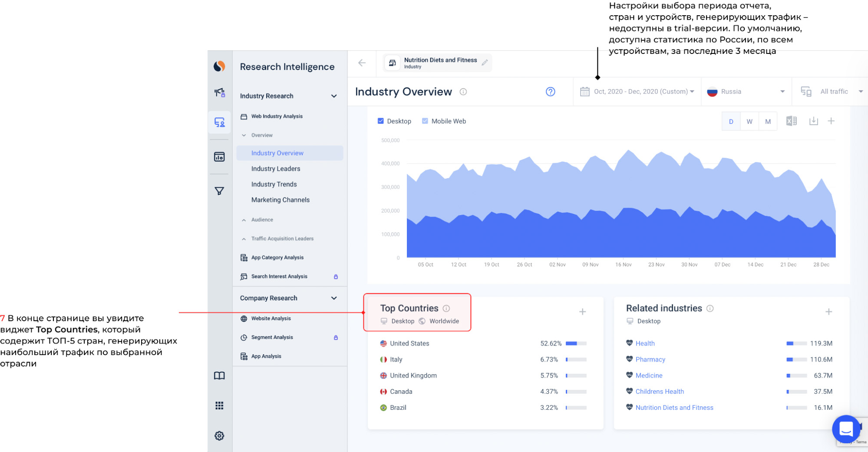Open App Analysis
This screenshot has height=452, width=868.
[266, 356]
